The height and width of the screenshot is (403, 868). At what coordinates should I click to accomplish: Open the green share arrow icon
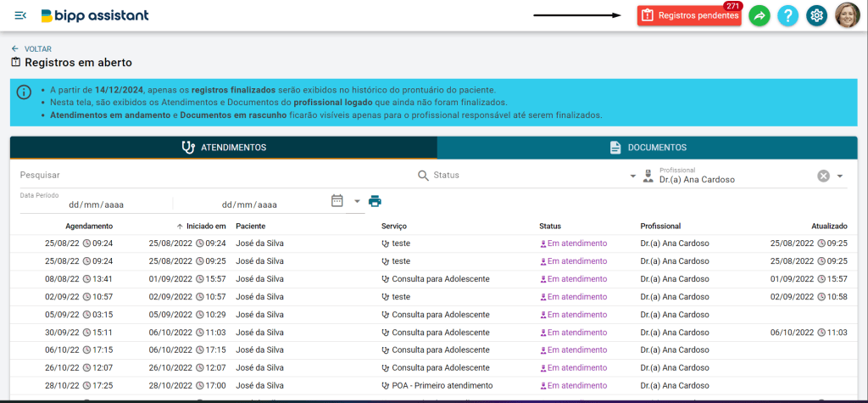(759, 16)
